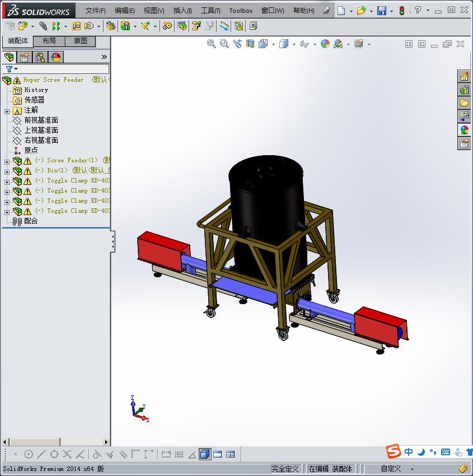Image resolution: width=473 pixels, height=476 pixels.
Task: Open the ConfigurationManager tab icon
Action: (40, 57)
